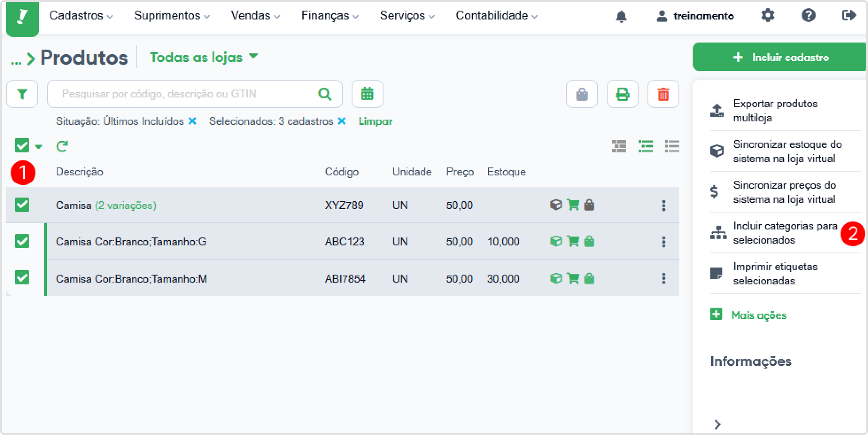Click the green stock box icon in ABC123 row
Image resolution: width=868 pixels, height=435 pixels.
point(556,241)
